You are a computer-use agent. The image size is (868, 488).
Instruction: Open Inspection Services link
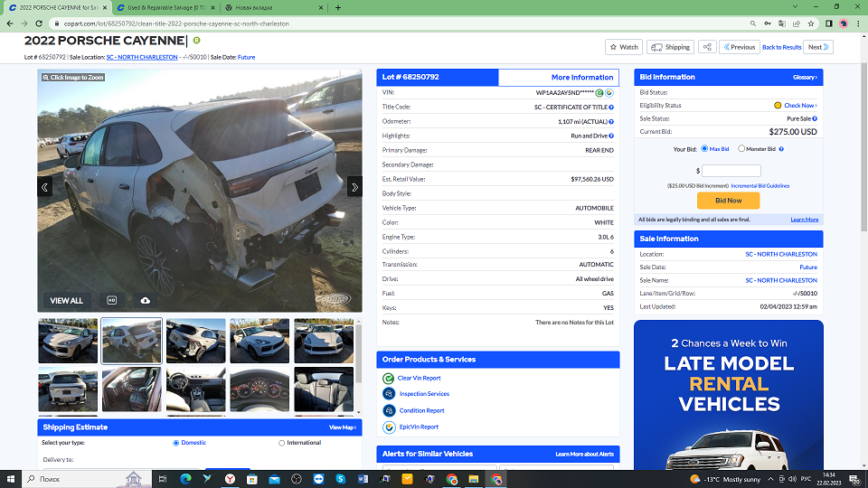click(424, 394)
